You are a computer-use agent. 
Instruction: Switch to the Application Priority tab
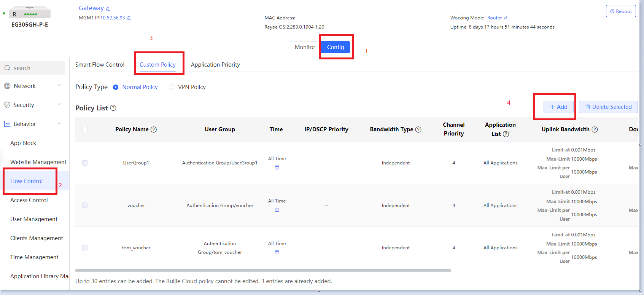tap(215, 65)
